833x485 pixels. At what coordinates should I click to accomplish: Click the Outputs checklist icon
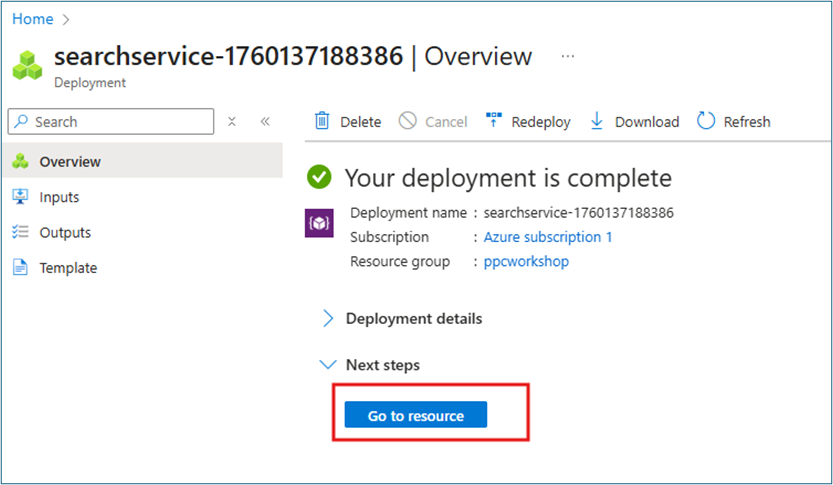point(20,232)
